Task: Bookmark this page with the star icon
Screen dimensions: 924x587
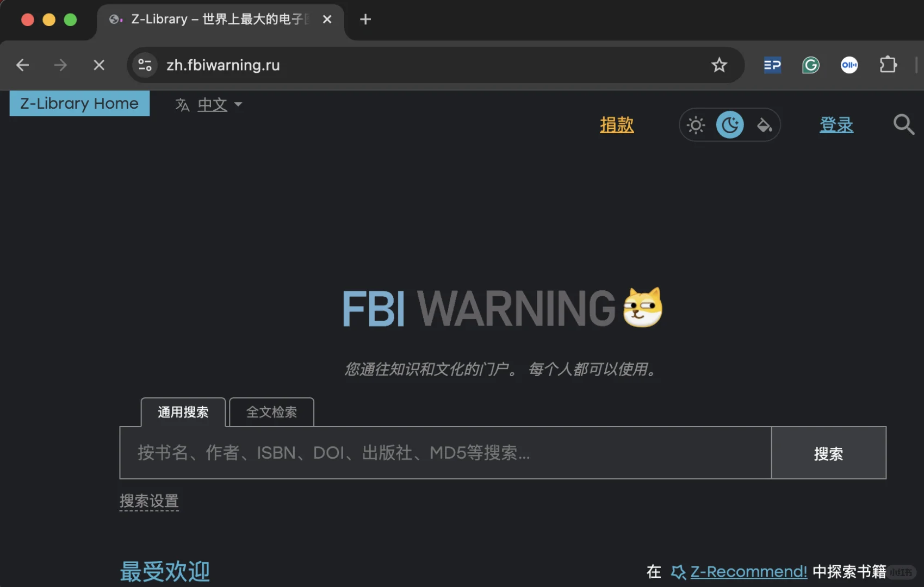Action: 719,65
